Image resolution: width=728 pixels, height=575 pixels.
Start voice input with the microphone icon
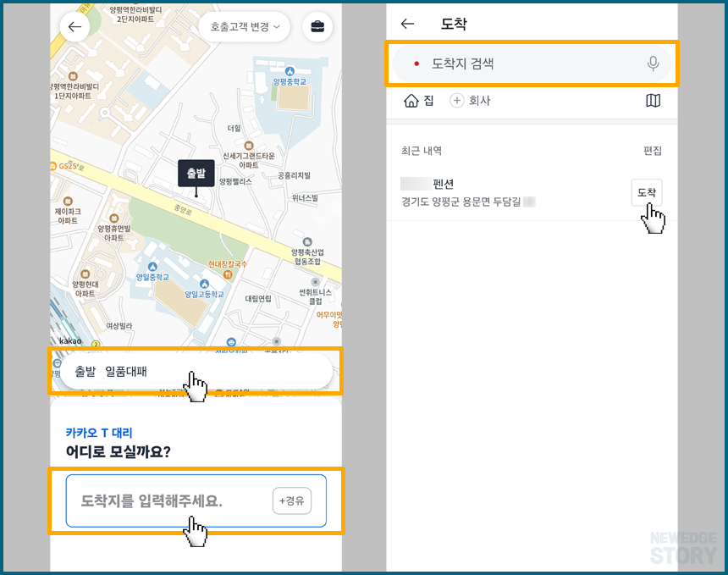pos(652,64)
